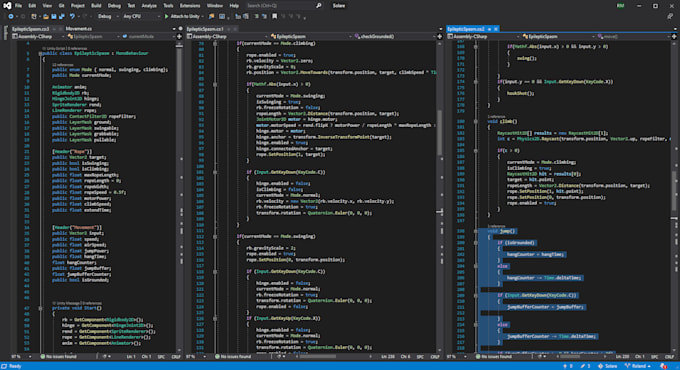Click CRLF line ending in left pane

(x=176, y=357)
